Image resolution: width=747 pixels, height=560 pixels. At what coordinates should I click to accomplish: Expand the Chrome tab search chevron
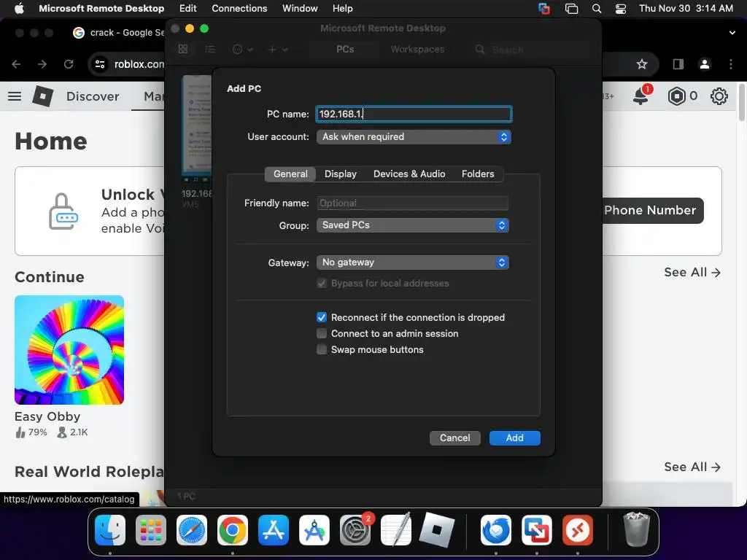(732, 32)
